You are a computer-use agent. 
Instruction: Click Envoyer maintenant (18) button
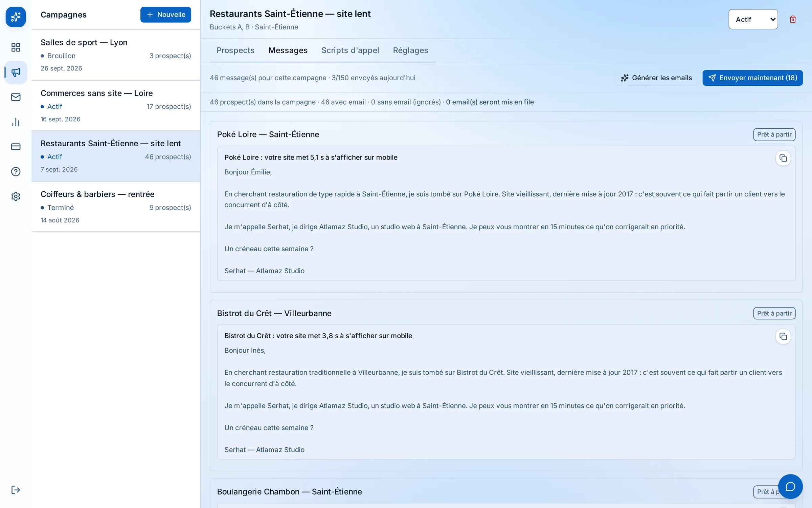[x=752, y=78]
